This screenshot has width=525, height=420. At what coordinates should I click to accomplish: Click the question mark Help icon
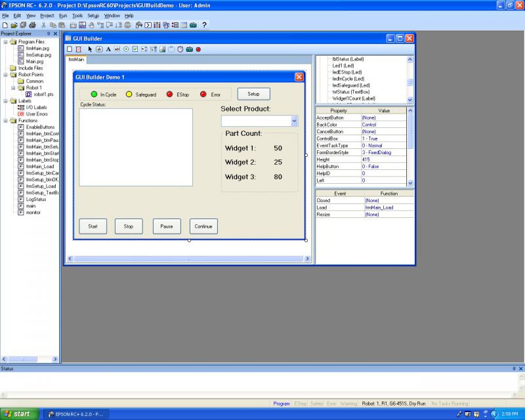coord(204,25)
